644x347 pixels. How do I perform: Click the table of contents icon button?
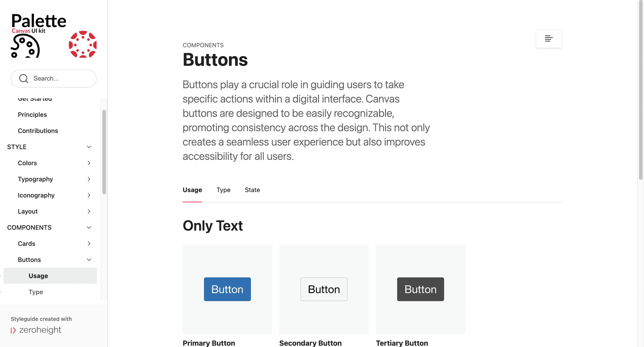[549, 38]
